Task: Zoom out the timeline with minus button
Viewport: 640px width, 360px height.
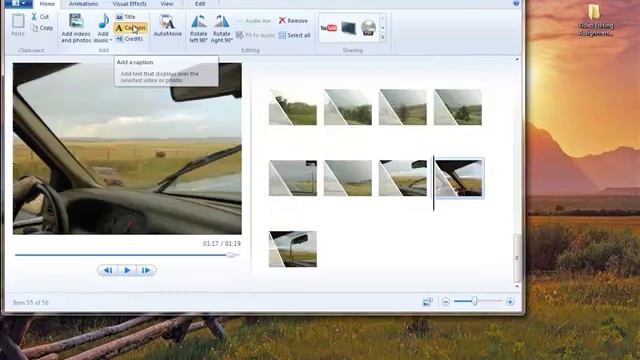Action: (x=446, y=302)
